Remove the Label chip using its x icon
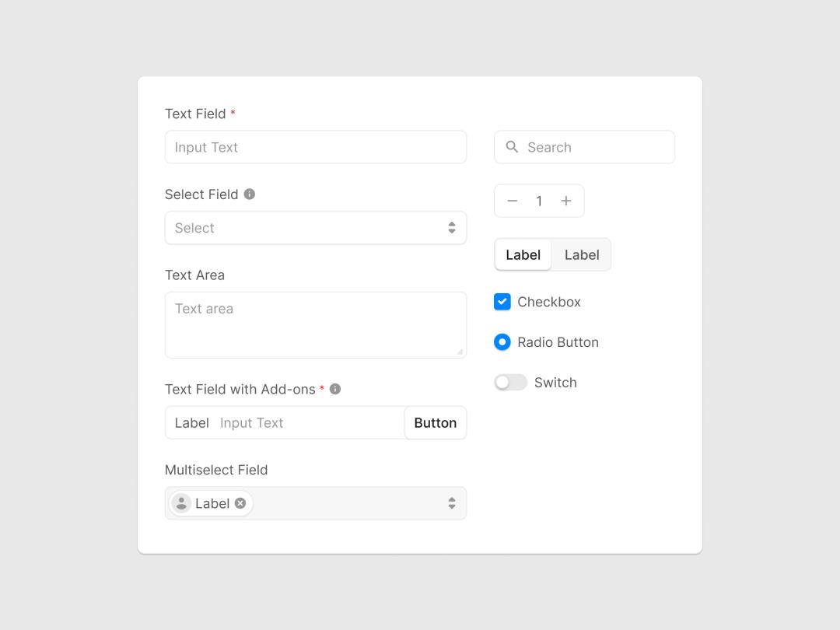The height and width of the screenshot is (630, 840). point(240,503)
